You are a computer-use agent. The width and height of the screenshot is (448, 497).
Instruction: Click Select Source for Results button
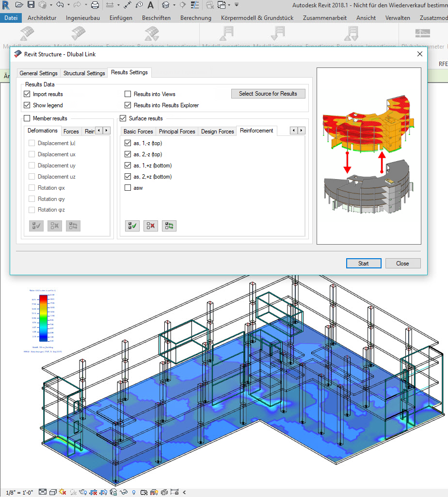pyautogui.click(x=268, y=94)
